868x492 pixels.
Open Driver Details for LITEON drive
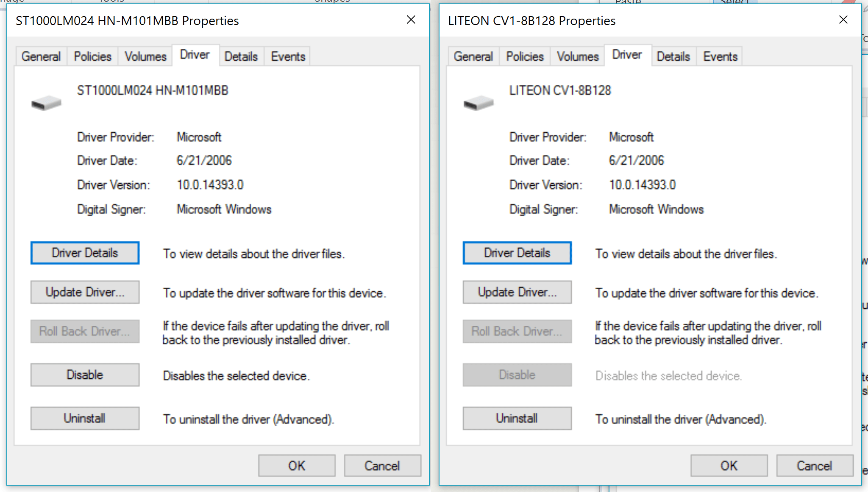click(517, 252)
